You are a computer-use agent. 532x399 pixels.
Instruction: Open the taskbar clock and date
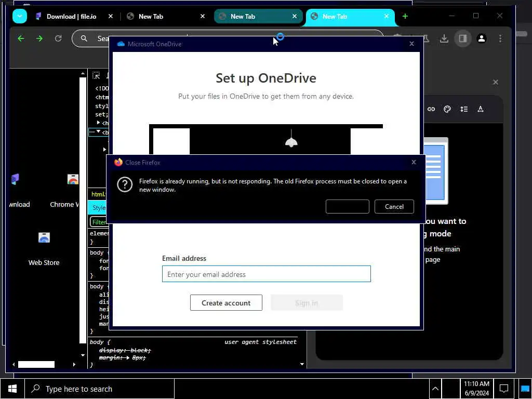[477, 389]
